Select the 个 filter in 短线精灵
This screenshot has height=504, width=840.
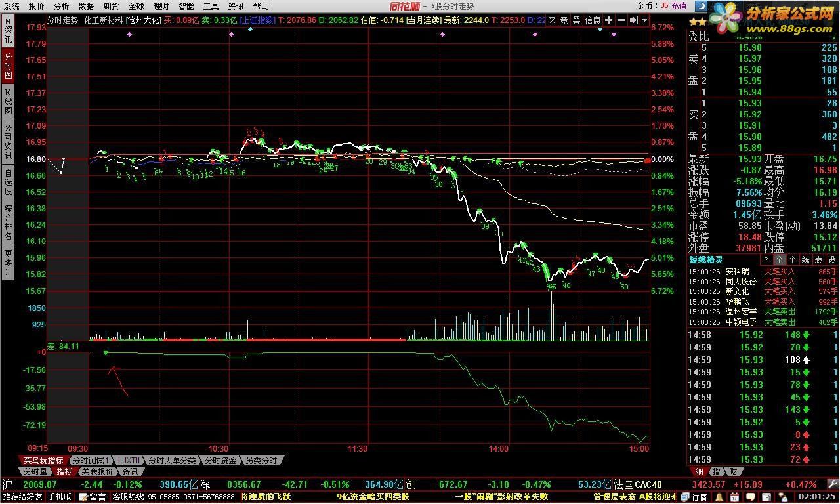coord(792,260)
